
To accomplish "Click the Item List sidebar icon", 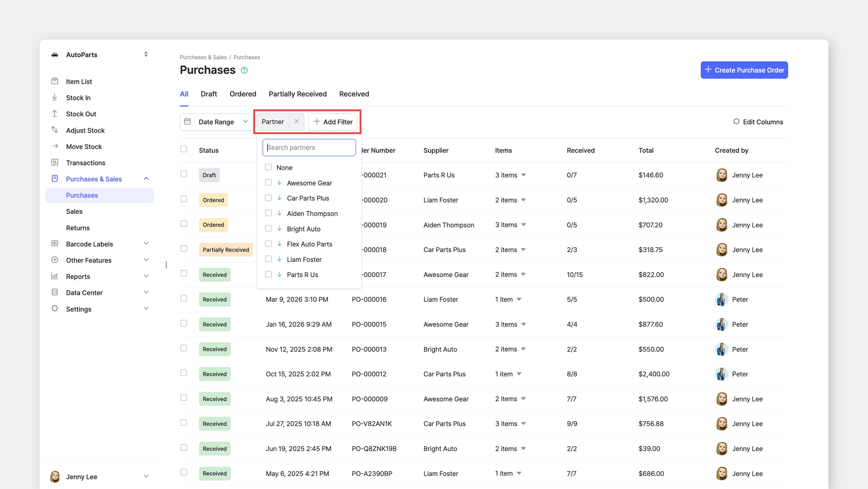I will coord(55,81).
